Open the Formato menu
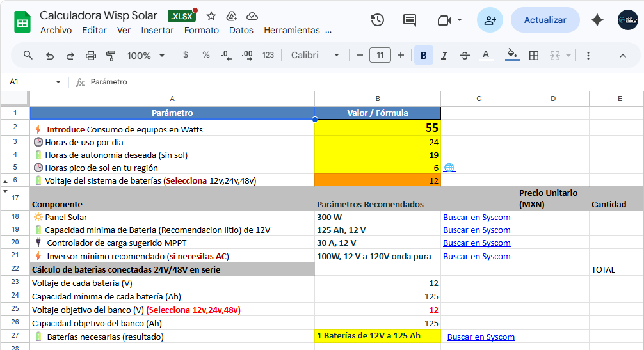The image size is (644, 350). tap(201, 30)
